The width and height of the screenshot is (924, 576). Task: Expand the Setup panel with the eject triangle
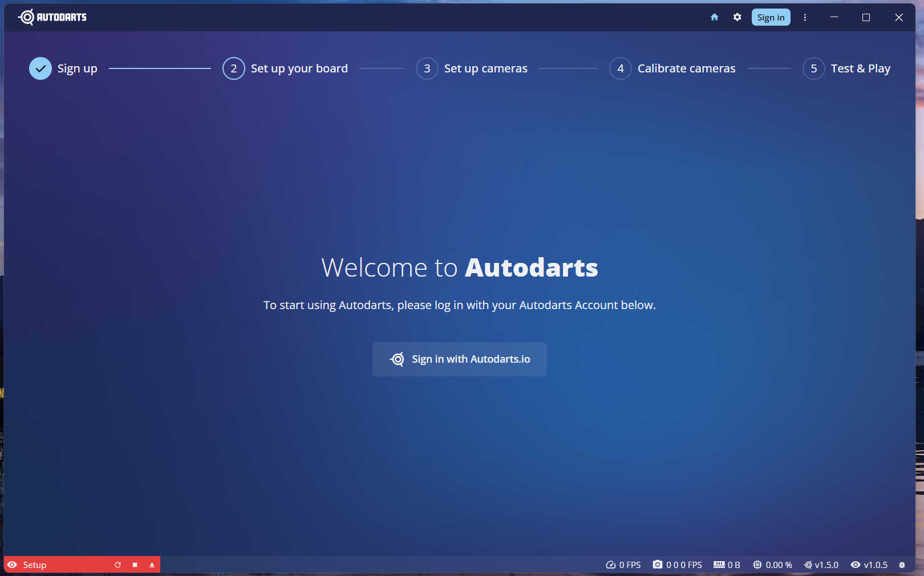[x=152, y=565]
